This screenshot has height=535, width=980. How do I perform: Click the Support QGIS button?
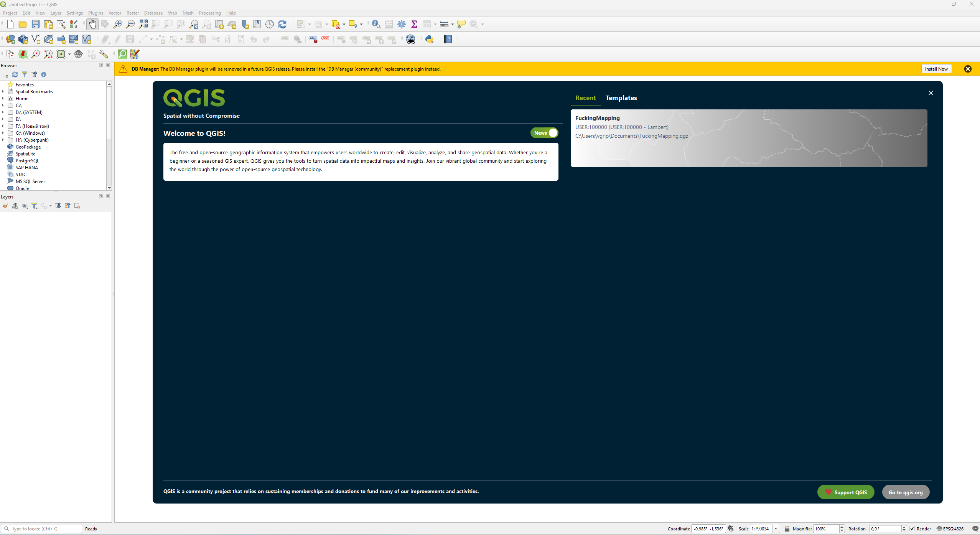pos(846,492)
